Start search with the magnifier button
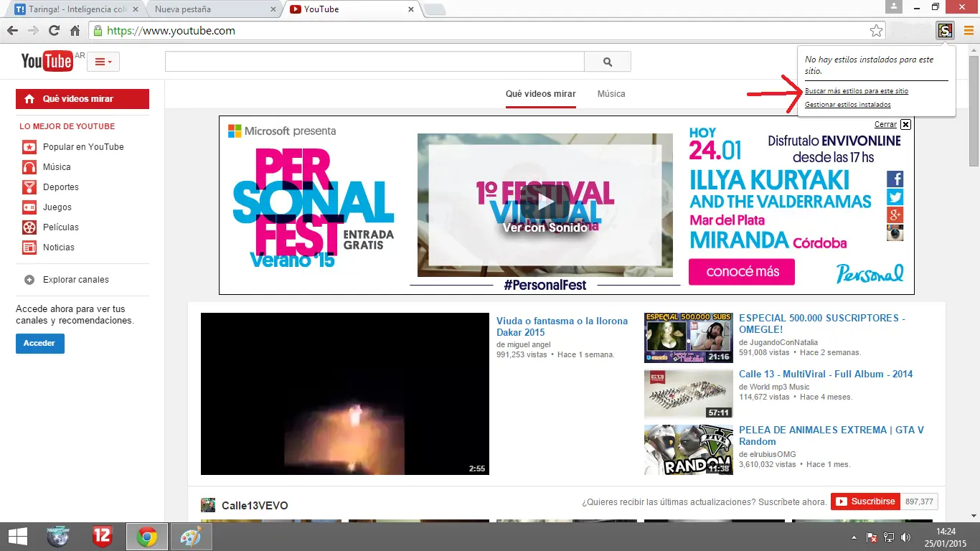 pos(608,62)
